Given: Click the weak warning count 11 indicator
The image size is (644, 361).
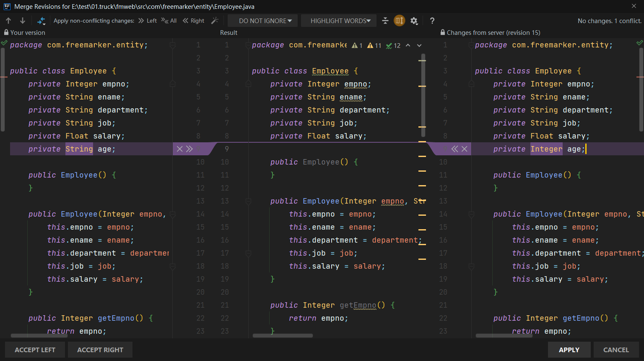Looking at the screenshot, I should pyautogui.click(x=374, y=45).
